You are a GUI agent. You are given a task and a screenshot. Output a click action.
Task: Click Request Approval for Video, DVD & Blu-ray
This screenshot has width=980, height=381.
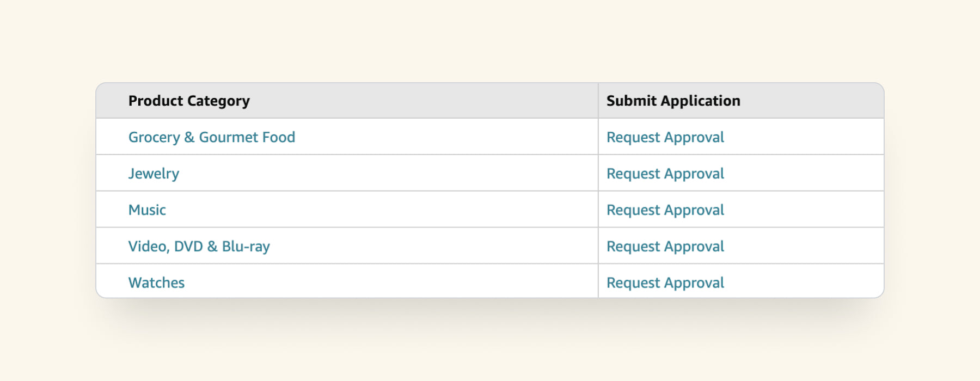(x=665, y=247)
